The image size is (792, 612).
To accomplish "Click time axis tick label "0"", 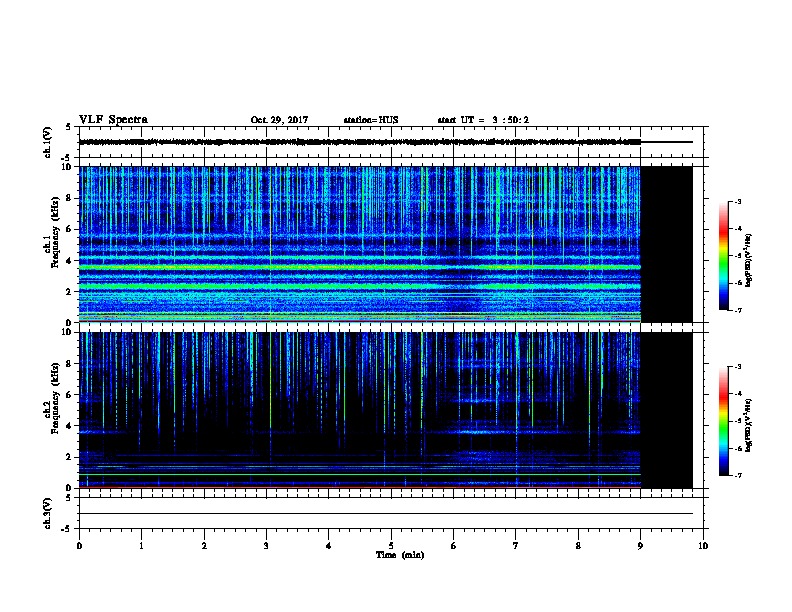I will click(x=79, y=546).
